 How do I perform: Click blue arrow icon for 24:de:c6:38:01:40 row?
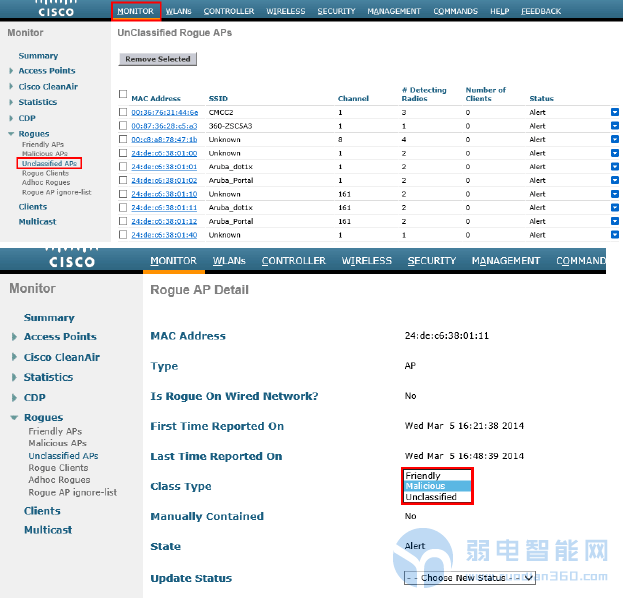pyautogui.click(x=615, y=235)
